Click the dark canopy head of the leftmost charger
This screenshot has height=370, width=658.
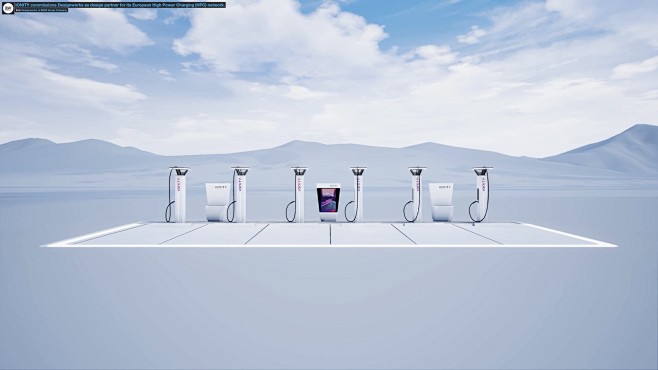click(180, 171)
